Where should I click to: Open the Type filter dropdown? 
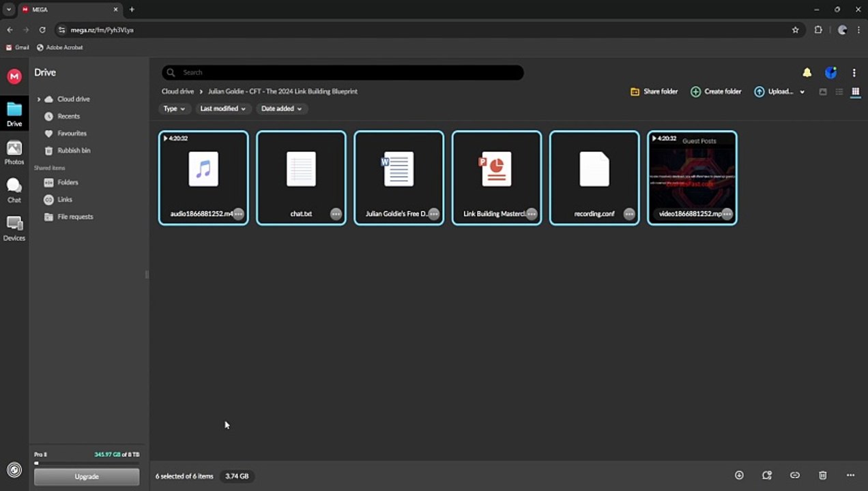(174, 108)
